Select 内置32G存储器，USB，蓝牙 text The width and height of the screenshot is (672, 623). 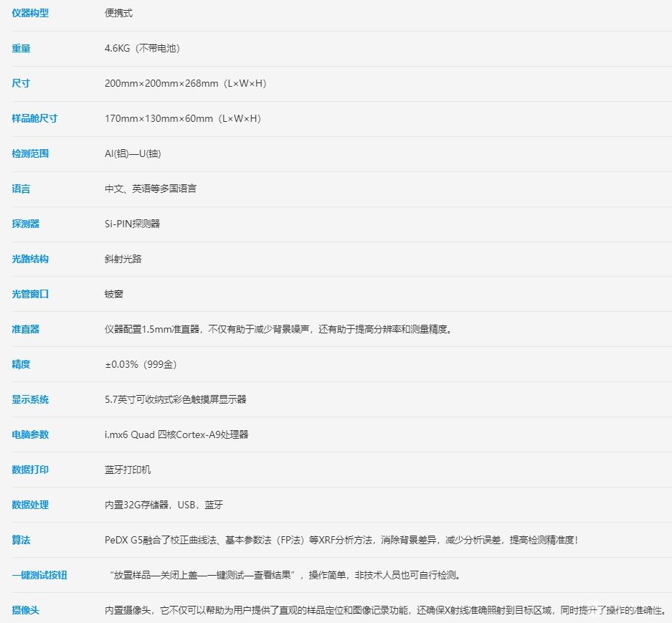pos(164,505)
